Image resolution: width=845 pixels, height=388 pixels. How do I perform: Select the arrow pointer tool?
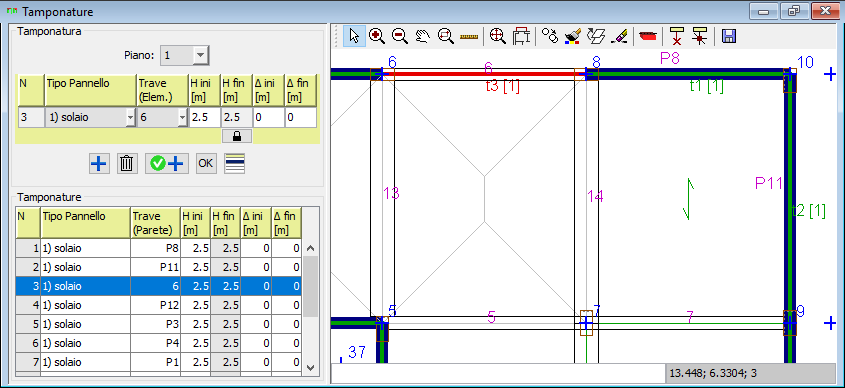click(x=354, y=36)
